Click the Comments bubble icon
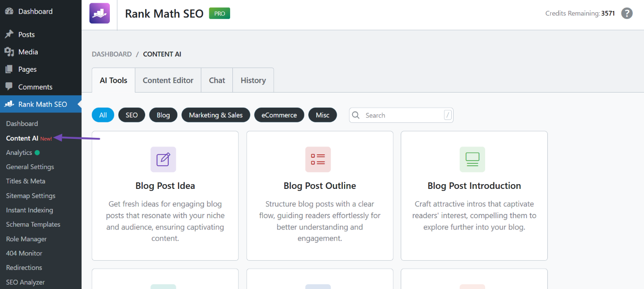 point(9,87)
